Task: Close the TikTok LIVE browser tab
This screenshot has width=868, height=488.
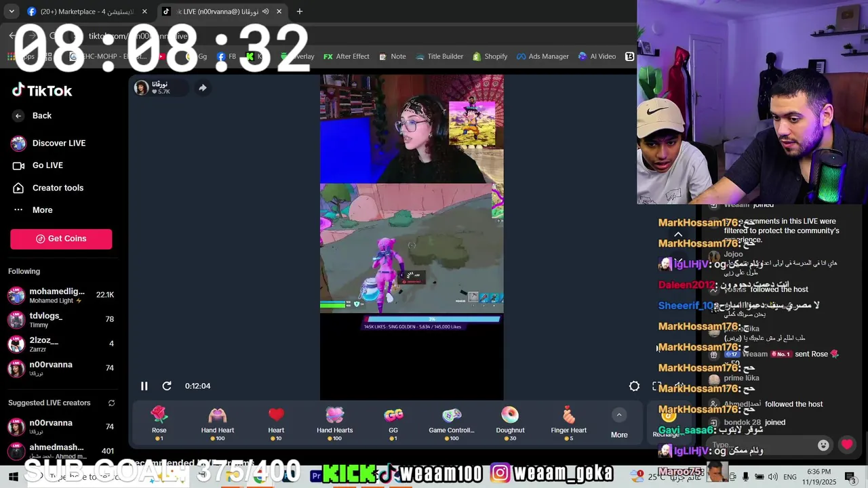Action: [279, 12]
